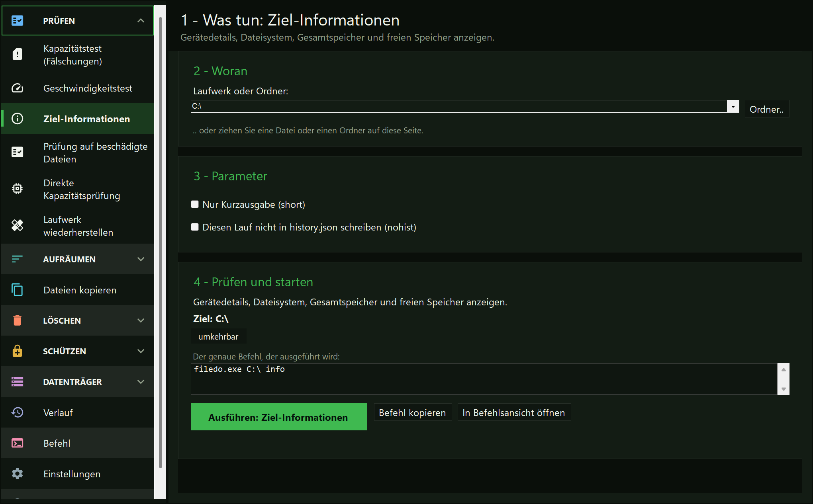Click the SCHÜTZEN padlock icon

pyautogui.click(x=17, y=351)
